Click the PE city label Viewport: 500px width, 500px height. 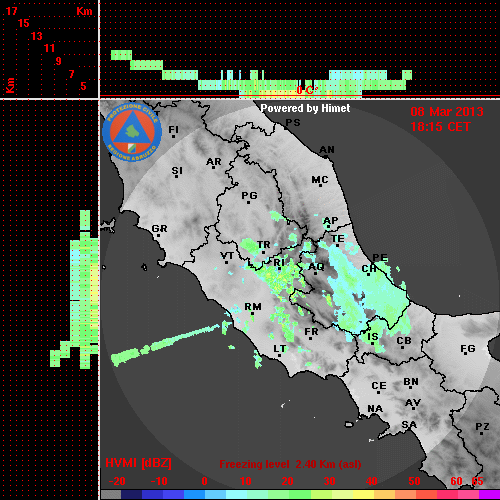pos(380,257)
